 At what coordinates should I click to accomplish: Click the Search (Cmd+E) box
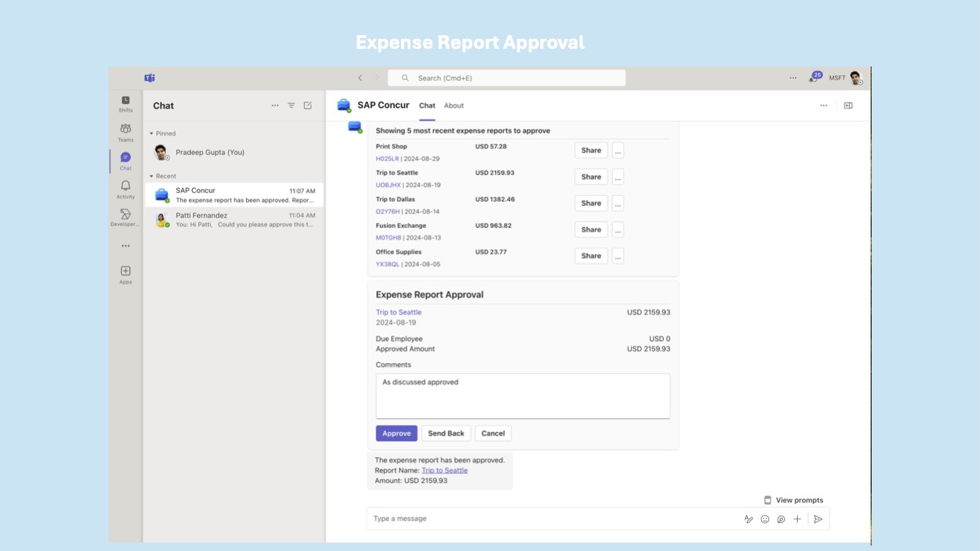coord(507,78)
